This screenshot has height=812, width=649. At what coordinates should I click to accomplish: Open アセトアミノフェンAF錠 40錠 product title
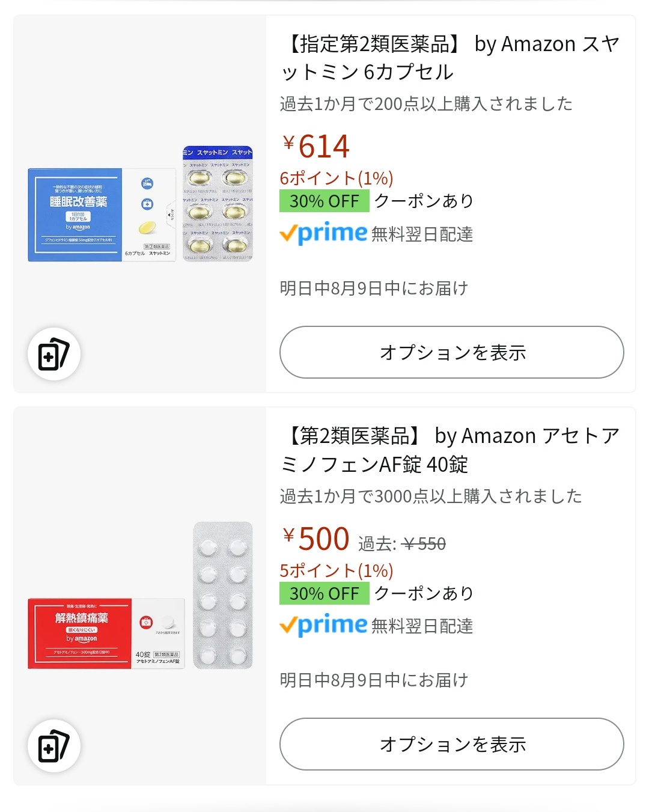[x=450, y=450]
